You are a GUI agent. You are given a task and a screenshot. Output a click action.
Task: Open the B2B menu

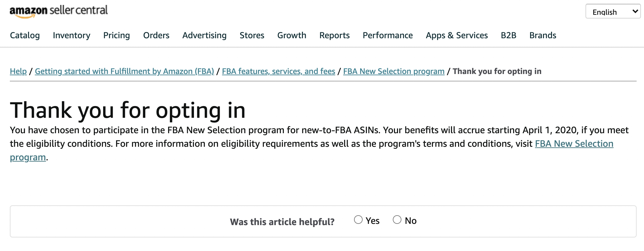[509, 35]
